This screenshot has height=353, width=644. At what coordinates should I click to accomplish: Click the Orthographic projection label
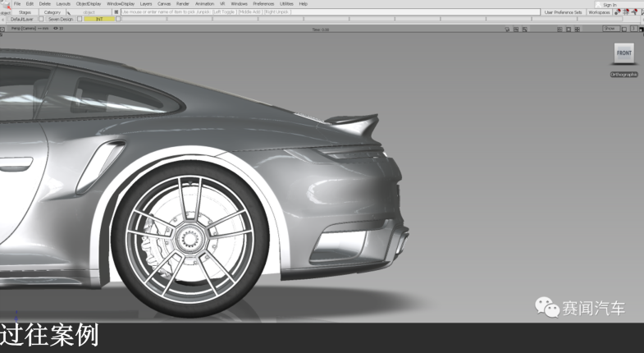click(623, 75)
